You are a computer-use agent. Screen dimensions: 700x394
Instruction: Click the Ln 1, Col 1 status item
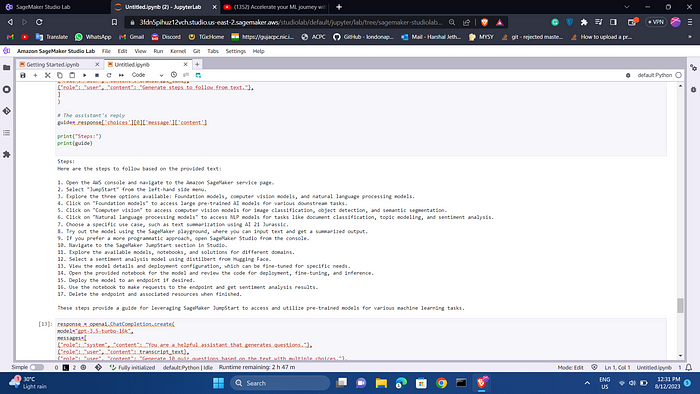click(x=617, y=368)
